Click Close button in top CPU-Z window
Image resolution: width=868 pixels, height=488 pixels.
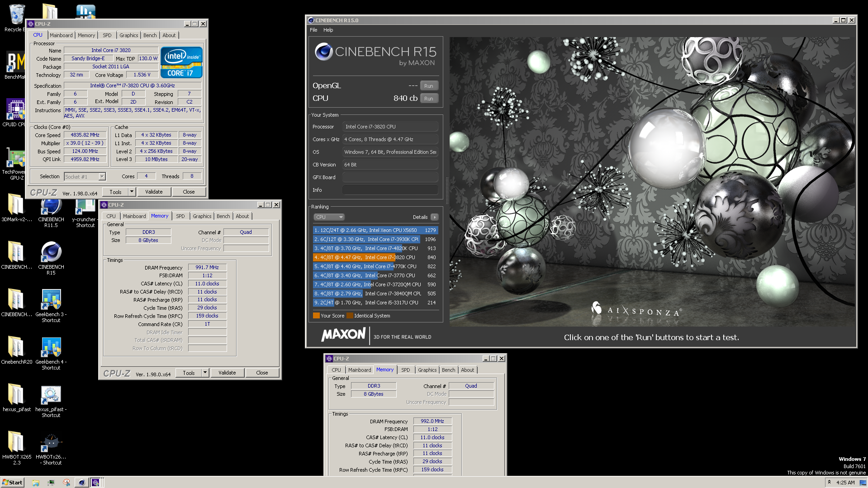click(189, 192)
